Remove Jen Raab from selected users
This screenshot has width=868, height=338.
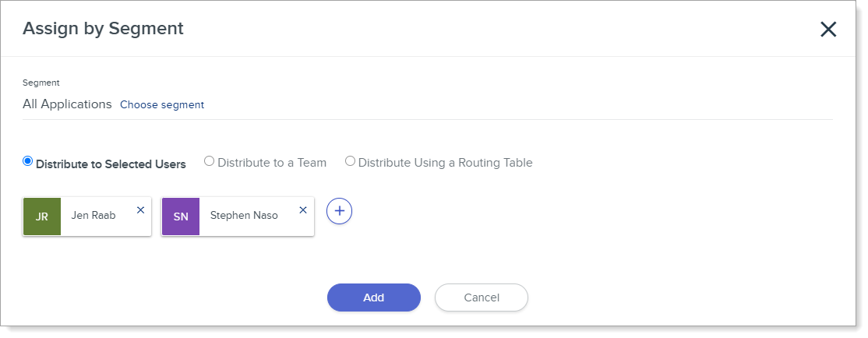click(x=140, y=210)
